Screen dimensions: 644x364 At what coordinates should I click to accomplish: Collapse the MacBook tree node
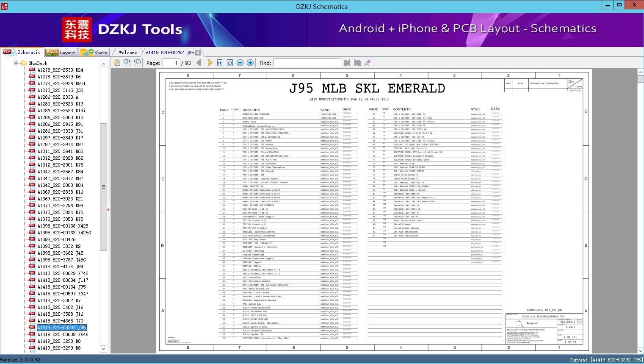coord(17,63)
